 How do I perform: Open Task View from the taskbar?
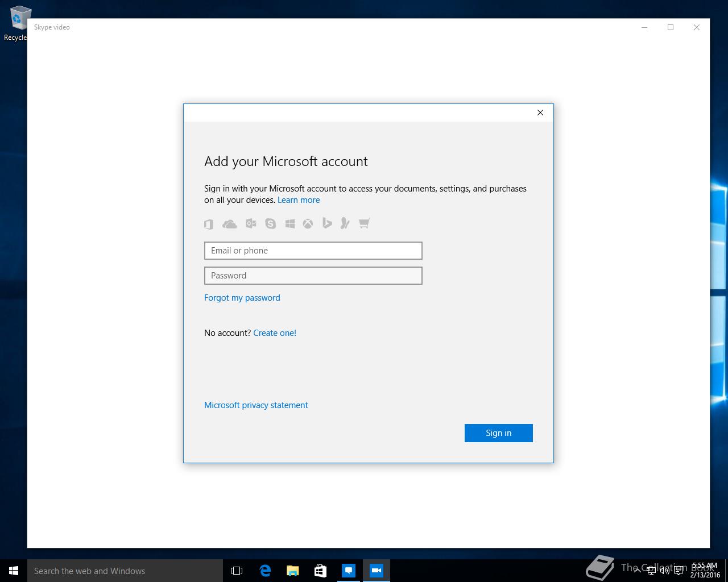237,571
